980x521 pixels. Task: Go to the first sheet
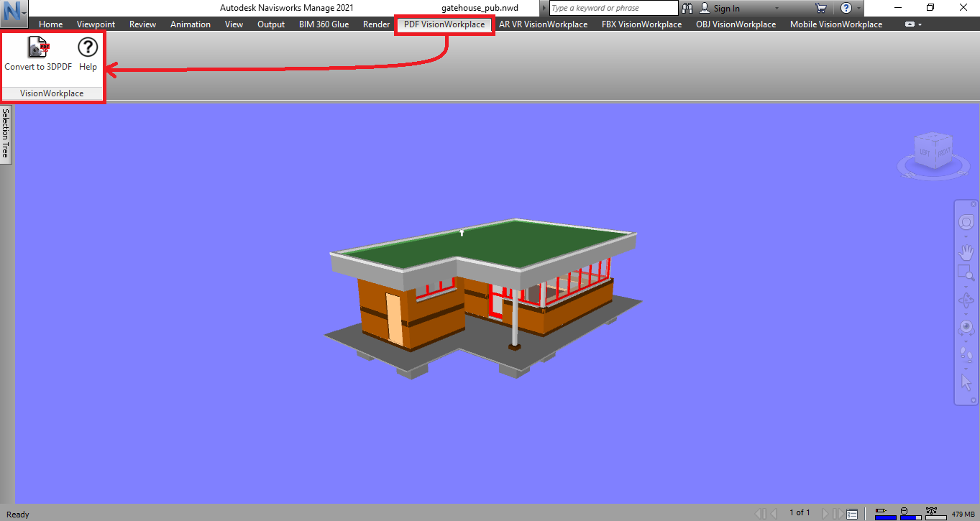tap(760, 513)
